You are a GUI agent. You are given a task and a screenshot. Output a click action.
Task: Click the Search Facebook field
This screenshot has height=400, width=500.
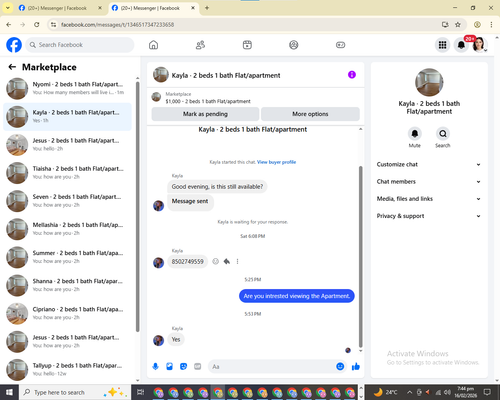click(x=80, y=45)
